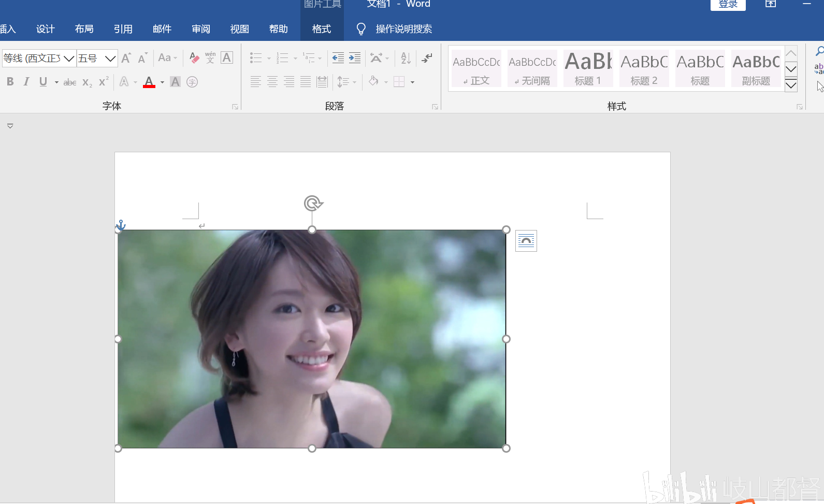Click the multilevel list icon

coord(309,57)
